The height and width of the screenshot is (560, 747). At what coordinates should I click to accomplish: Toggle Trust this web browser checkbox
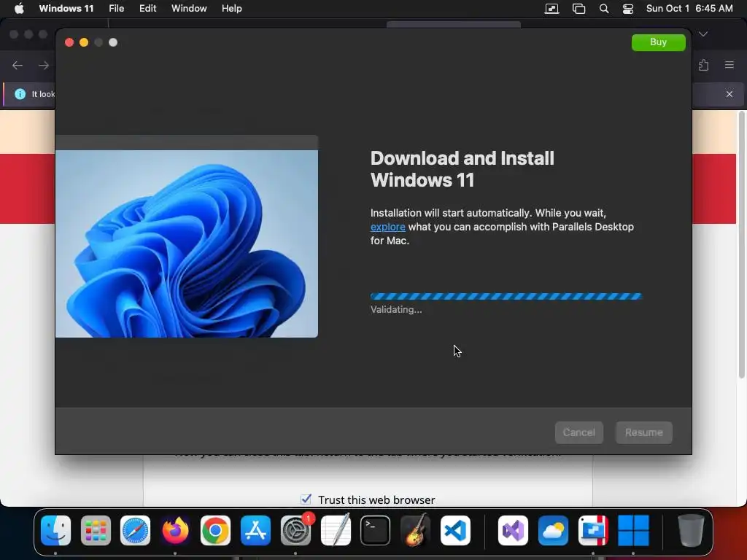click(x=306, y=499)
